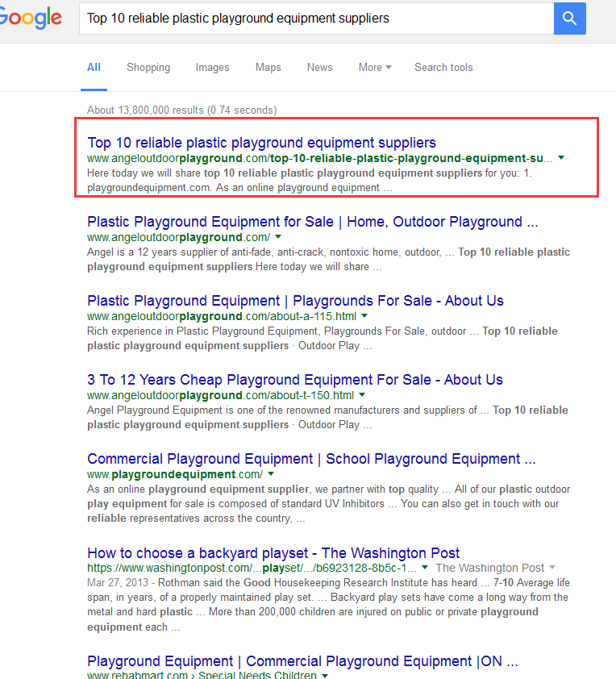
Task: Click the 'Mar 27, 2013' snippet date
Action: (x=117, y=582)
